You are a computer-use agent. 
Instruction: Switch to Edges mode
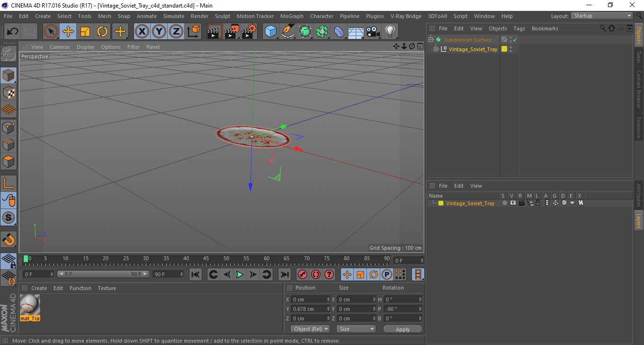point(9,144)
